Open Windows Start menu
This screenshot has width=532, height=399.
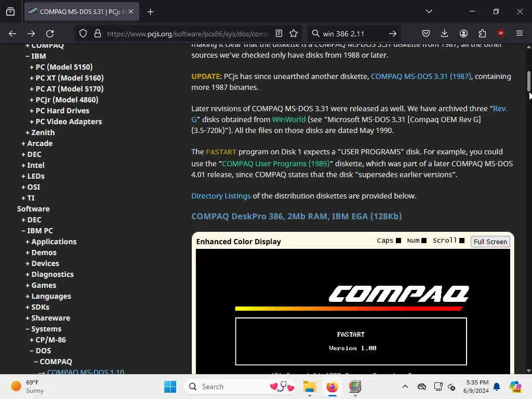[170, 387]
